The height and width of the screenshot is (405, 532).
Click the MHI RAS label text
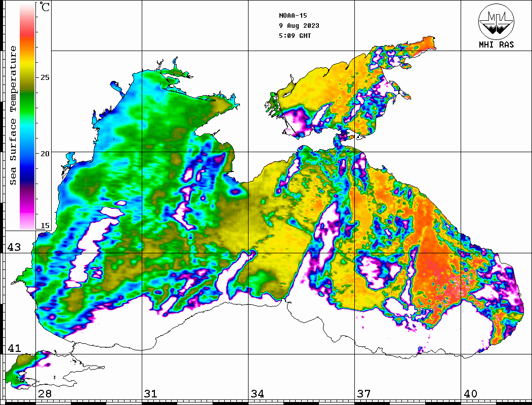coord(496,44)
